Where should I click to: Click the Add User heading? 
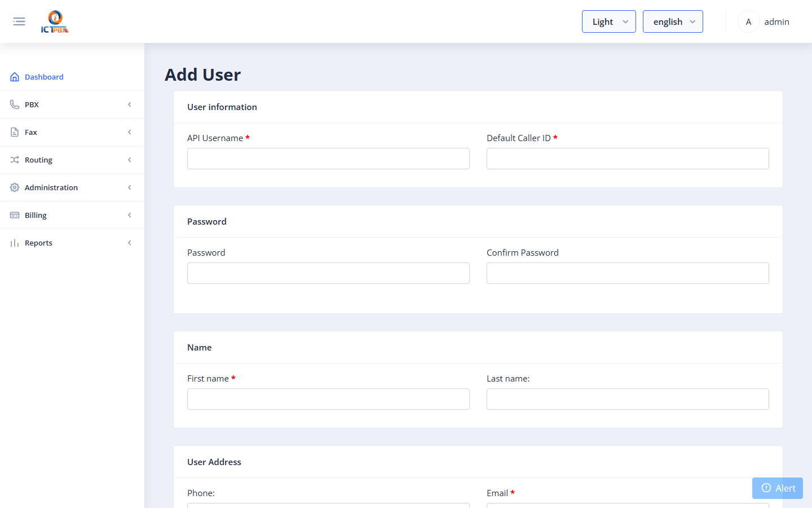(202, 75)
